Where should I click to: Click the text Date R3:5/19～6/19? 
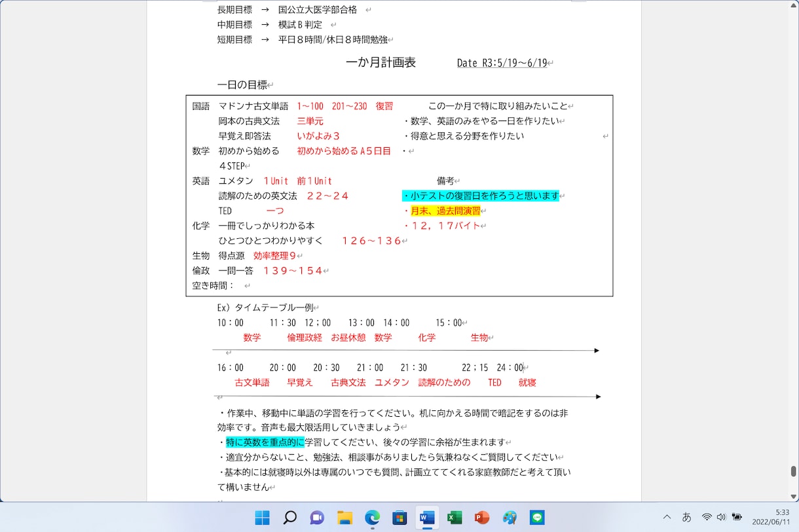coord(502,63)
